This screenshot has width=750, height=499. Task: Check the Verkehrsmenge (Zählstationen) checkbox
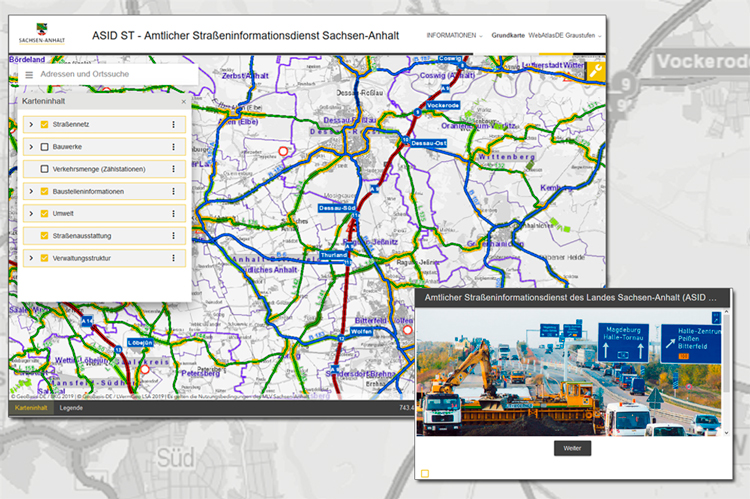pyautogui.click(x=44, y=169)
